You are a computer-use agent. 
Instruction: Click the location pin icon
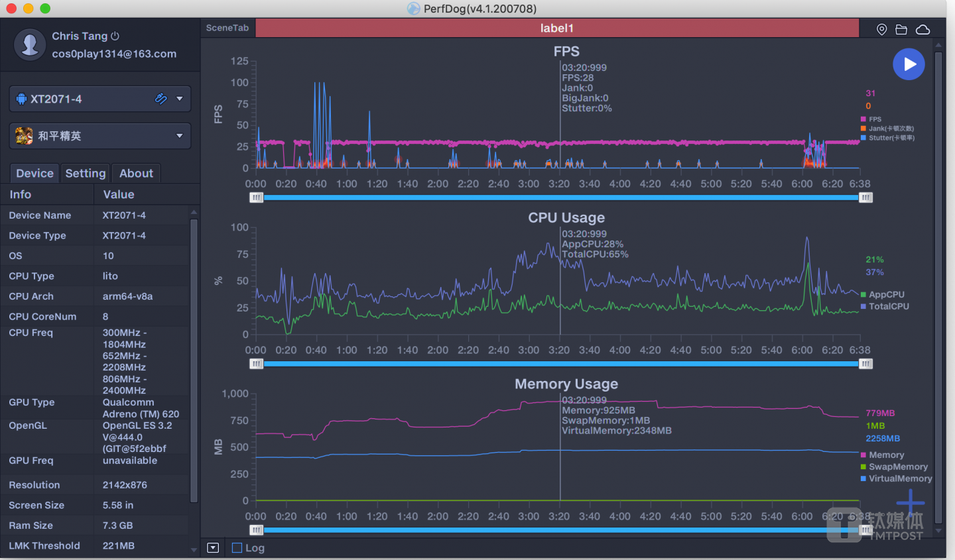(881, 29)
